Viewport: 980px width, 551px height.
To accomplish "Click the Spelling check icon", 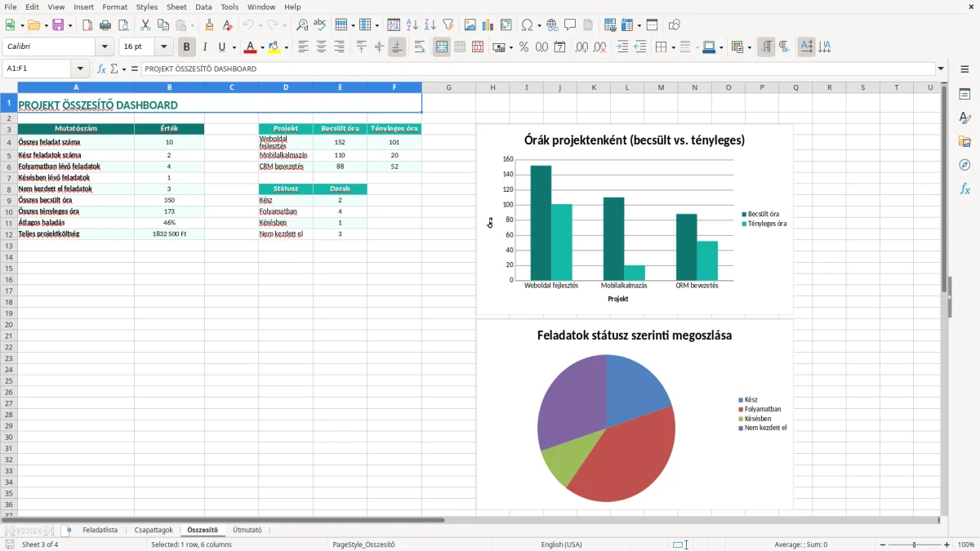I will pos(320,25).
